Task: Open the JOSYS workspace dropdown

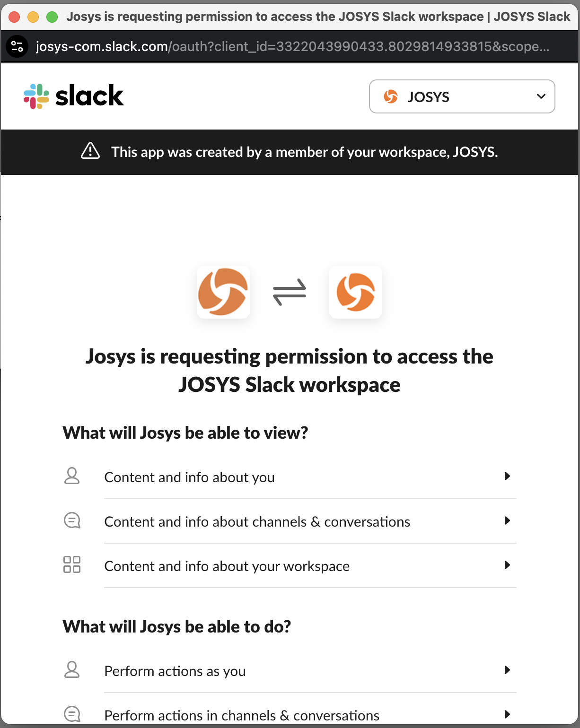Action: [x=462, y=96]
